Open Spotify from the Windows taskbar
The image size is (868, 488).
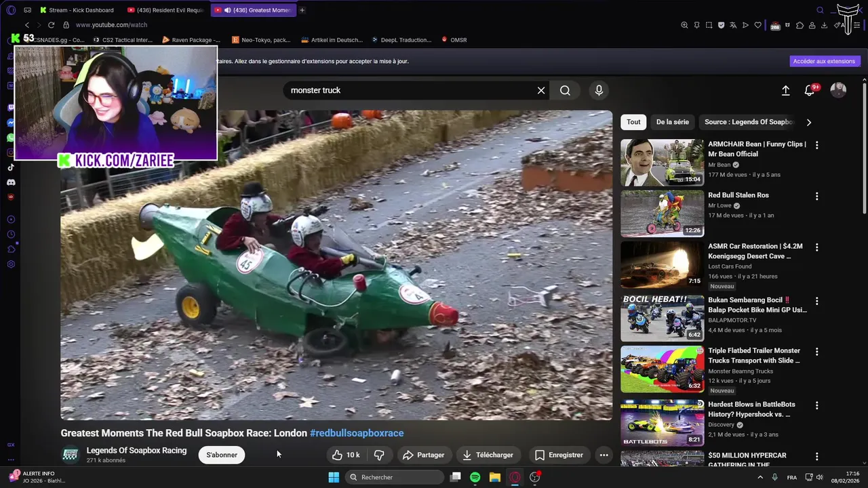475,477
